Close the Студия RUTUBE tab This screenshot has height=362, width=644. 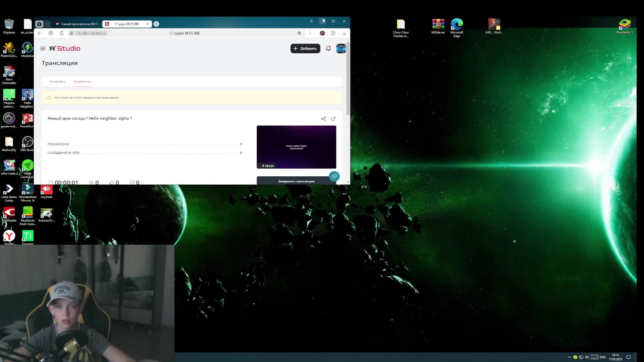coord(148,24)
